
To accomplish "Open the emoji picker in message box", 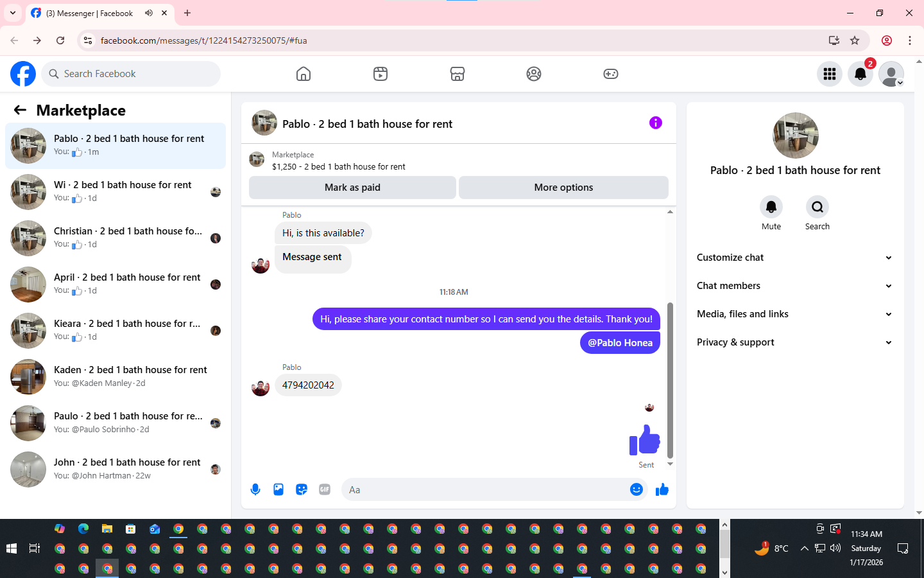I will [637, 489].
